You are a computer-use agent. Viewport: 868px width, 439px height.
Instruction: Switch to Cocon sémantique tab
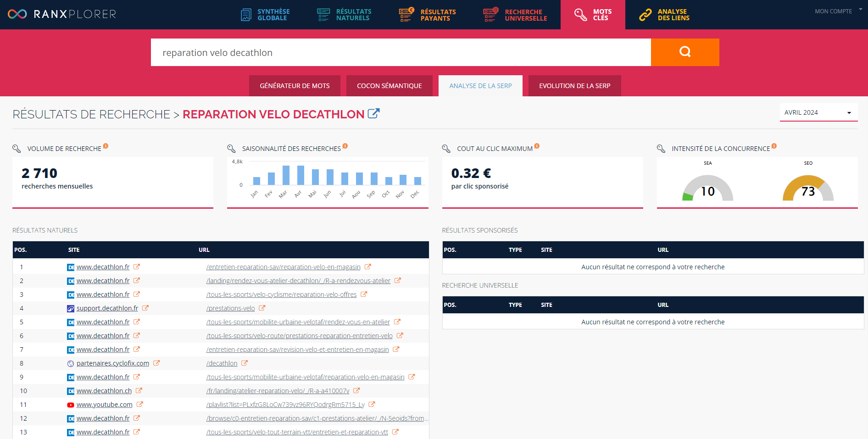(x=389, y=86)
